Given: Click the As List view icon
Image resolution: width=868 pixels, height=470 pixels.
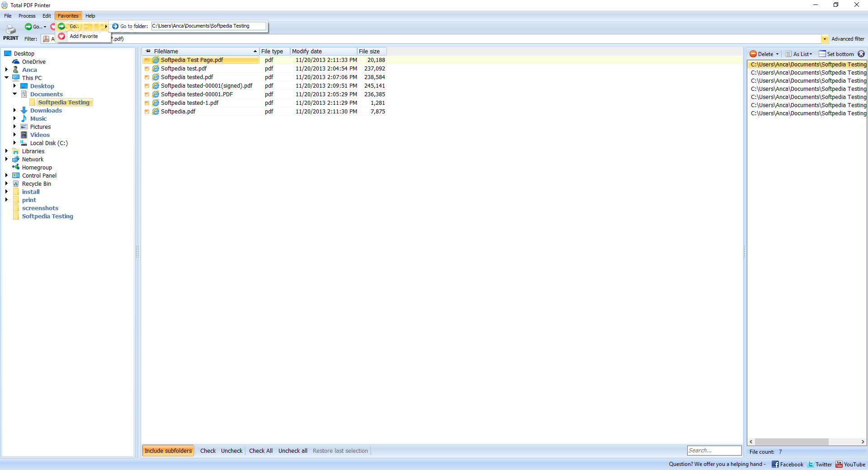Looking at the screenshot, I should [x=788, y=54].
